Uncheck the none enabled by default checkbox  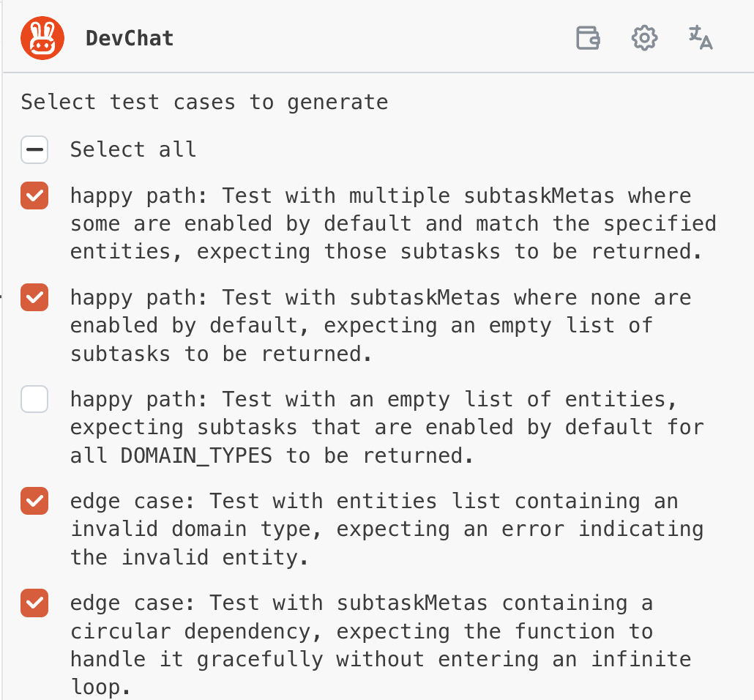pos(34,297)
